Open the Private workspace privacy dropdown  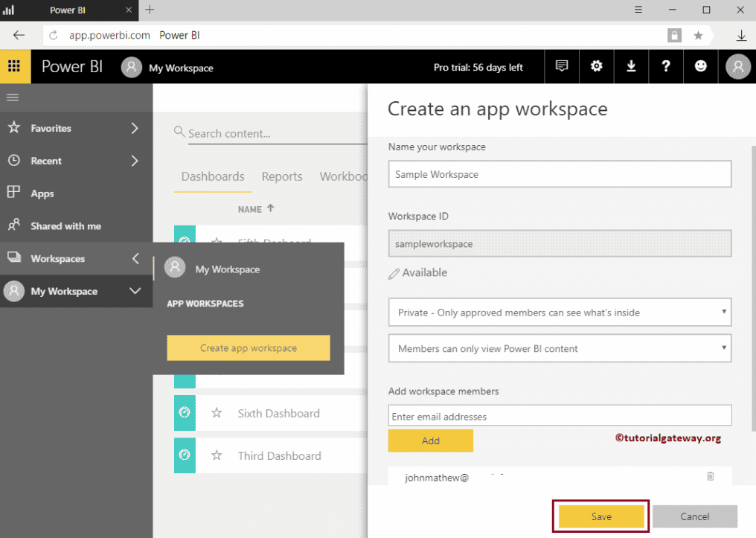560,313
